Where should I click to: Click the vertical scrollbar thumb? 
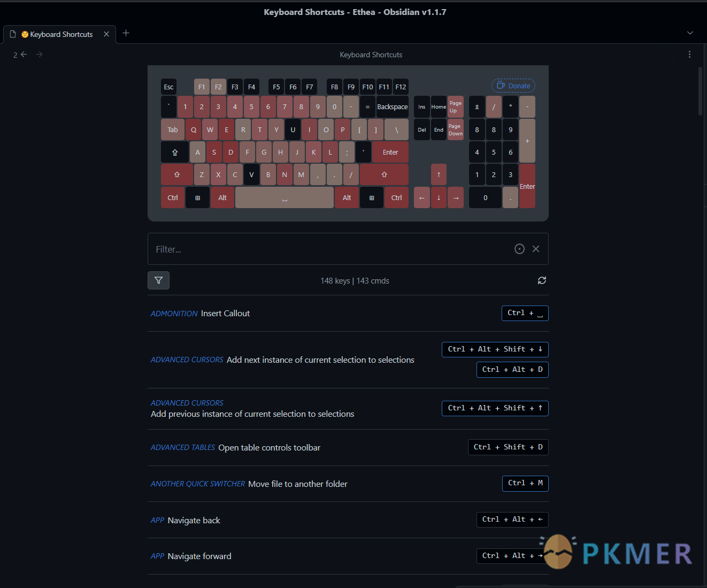tap(700, 91)
